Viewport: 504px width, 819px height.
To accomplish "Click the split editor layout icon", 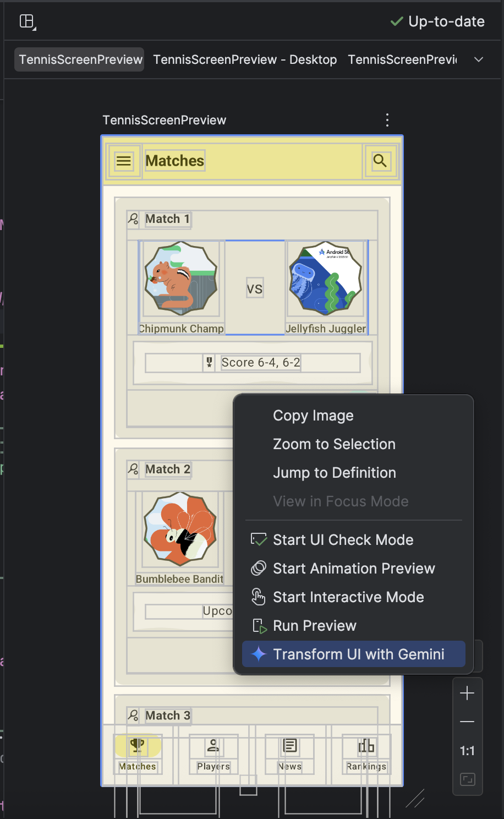I will (26, 21).
